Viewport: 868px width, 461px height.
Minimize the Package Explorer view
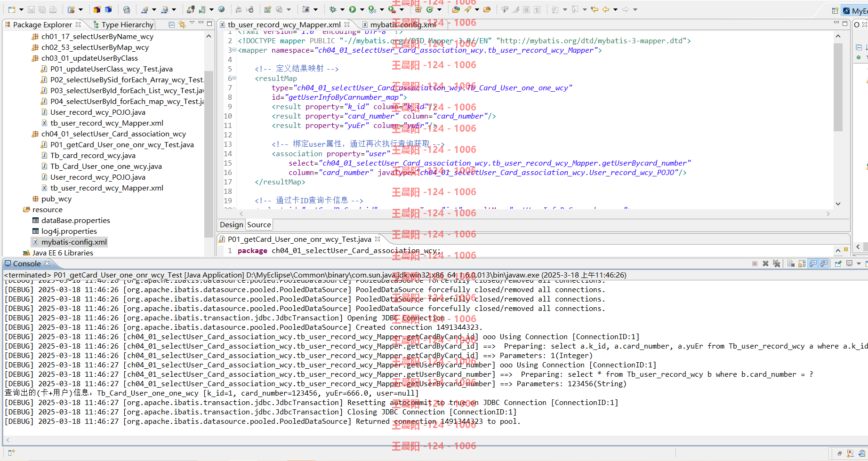201,23
